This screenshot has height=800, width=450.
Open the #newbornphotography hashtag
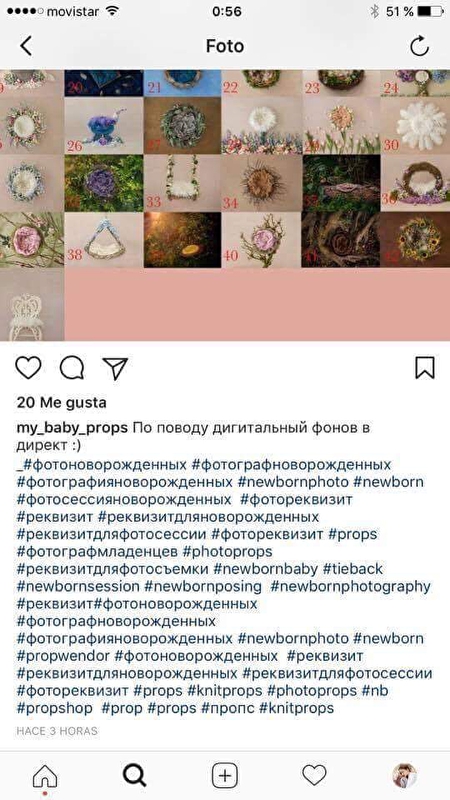click(x=351, y=587)
